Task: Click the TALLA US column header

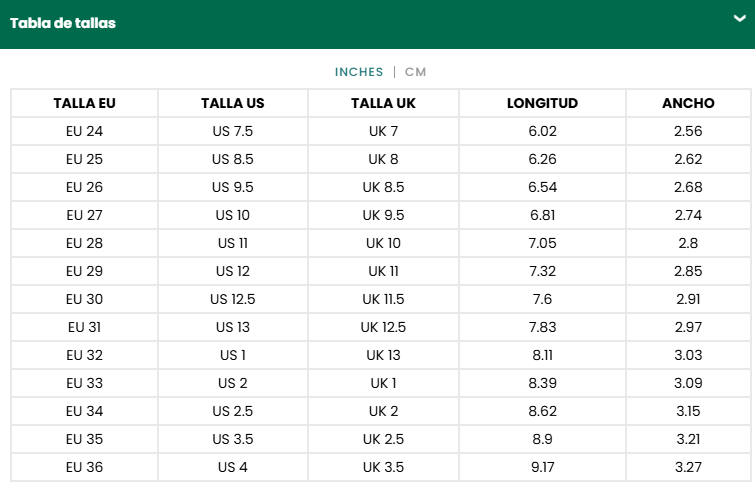Action: click(233, 103)
